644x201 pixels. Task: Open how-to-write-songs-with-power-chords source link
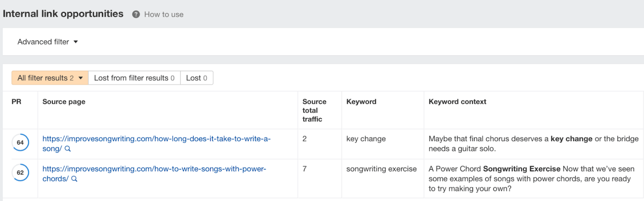click(154, 169)
